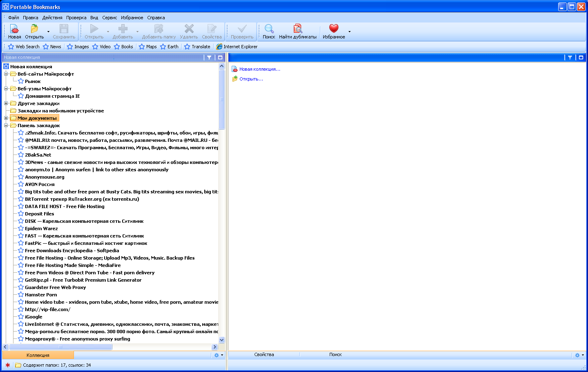
Task: Open the Добавить dropdown arrow
Action: pyautogui.click(x=137, y=31)
